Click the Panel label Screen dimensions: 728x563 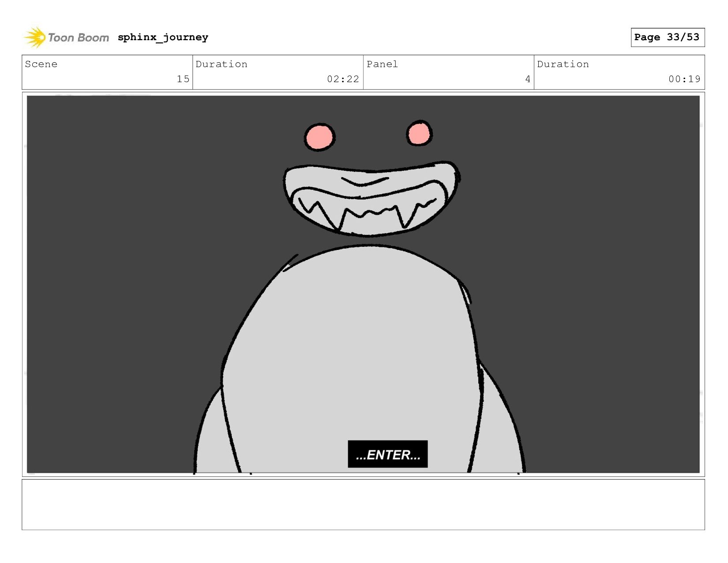(x=382, y=64)
